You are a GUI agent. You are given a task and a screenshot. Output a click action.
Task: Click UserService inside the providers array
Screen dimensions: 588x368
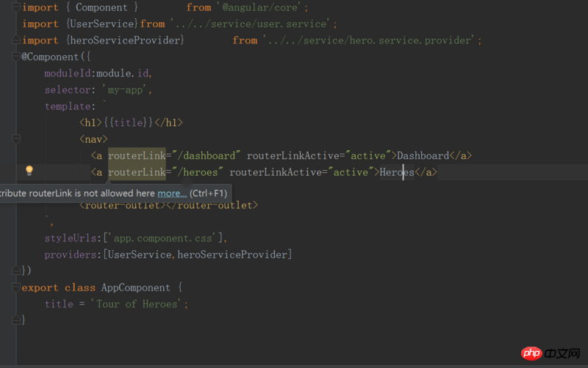[140, 255]
